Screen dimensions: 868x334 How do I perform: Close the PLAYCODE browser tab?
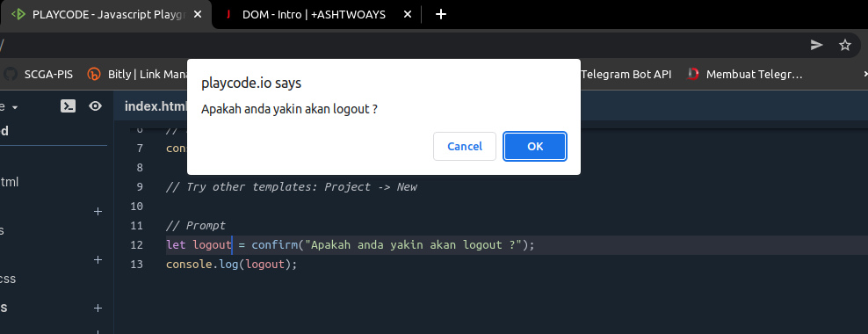198,14
